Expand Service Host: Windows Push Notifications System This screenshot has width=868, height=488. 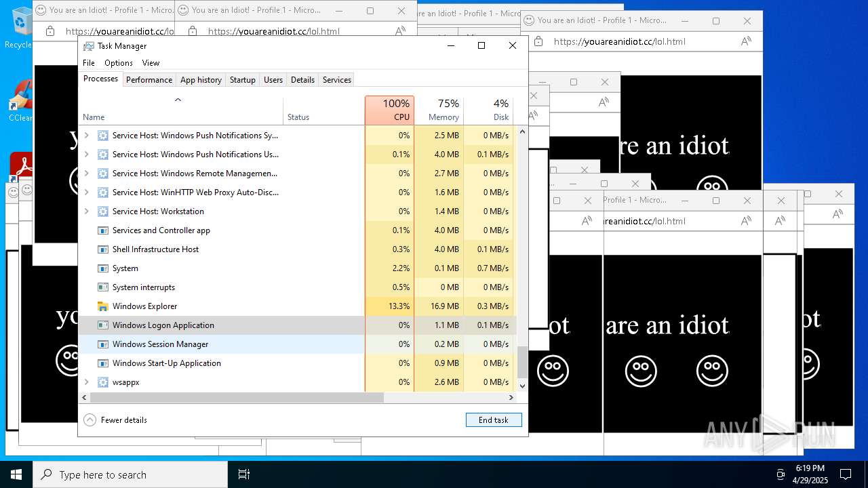(x=86, y=136)
